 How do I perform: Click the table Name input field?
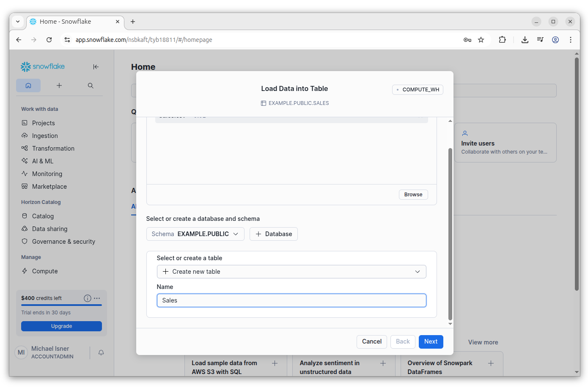point(291,300)
